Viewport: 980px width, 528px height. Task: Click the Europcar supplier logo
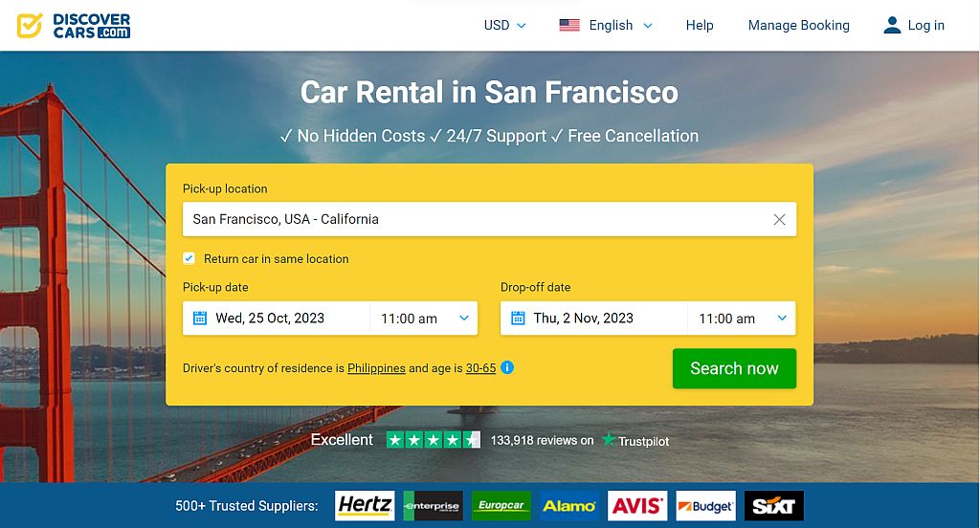(x=501, y=505)
